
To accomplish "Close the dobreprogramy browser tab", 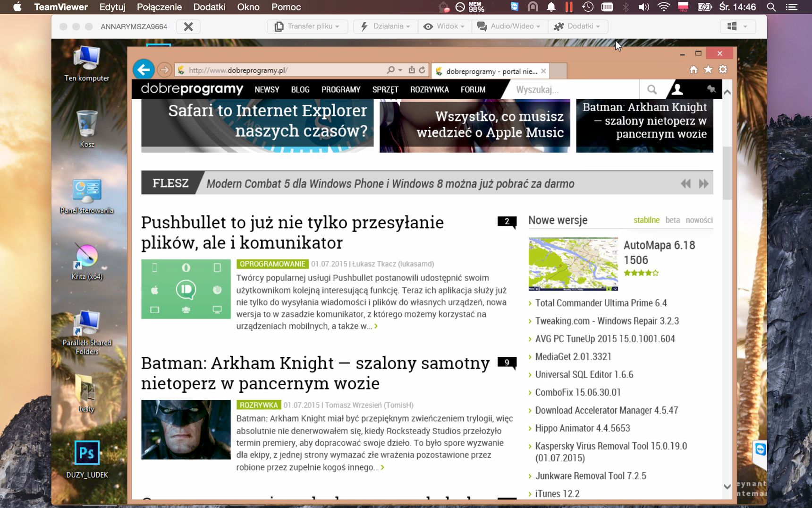I will coord(543,71).
